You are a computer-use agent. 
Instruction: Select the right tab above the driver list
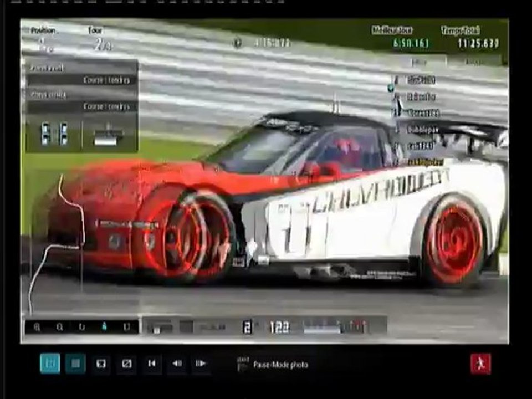(474, 62)
